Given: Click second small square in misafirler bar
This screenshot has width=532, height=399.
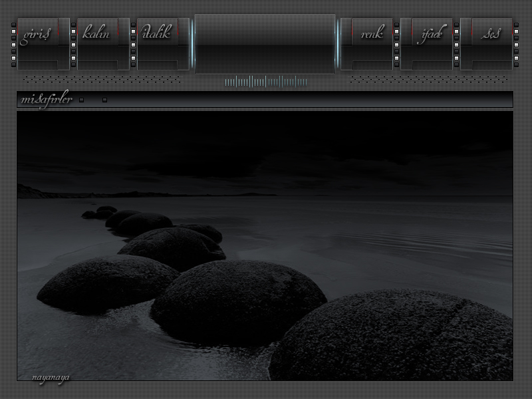Looking at the screenshot, I should coord(104,100).
